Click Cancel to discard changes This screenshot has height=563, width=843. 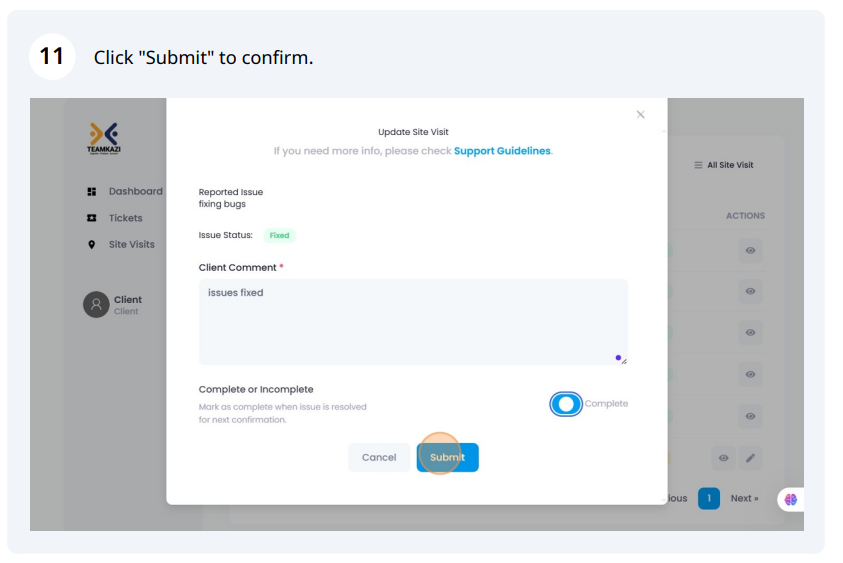379,458
